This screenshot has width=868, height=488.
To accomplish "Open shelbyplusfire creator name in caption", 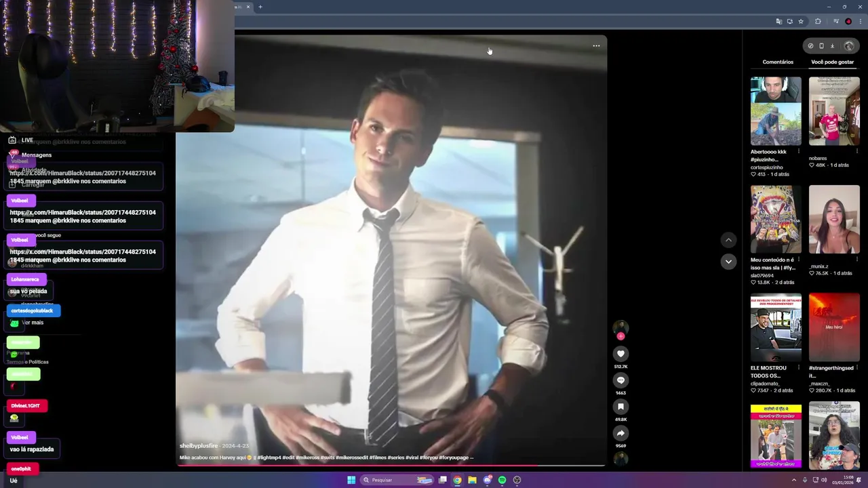I will [199, 446].
